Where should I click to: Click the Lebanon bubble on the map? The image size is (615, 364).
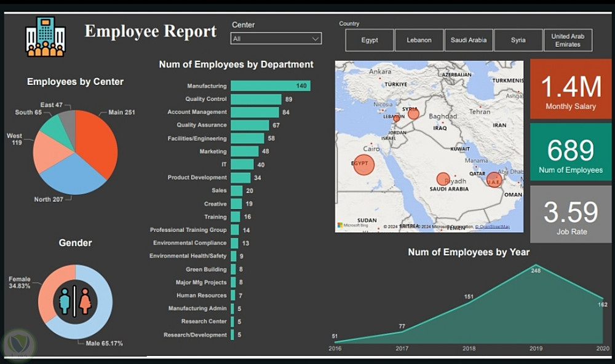click(x=397, y=118)
